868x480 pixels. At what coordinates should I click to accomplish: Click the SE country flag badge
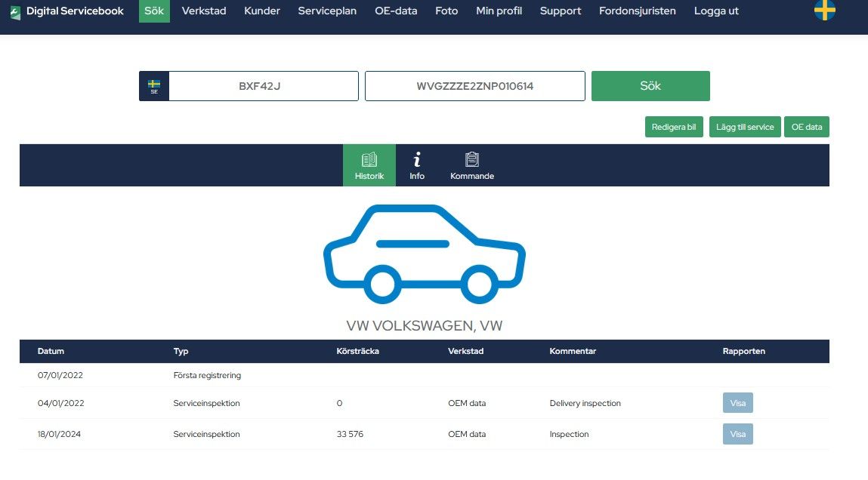(154, 86)
